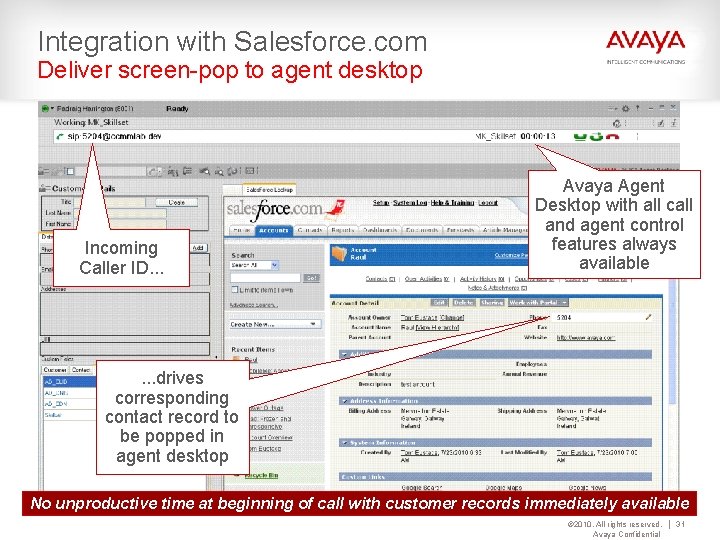The image size is (720, 540).
Task: Click the sip:5204@ccmmlab.dev caller address
Action: pos(114,136)
